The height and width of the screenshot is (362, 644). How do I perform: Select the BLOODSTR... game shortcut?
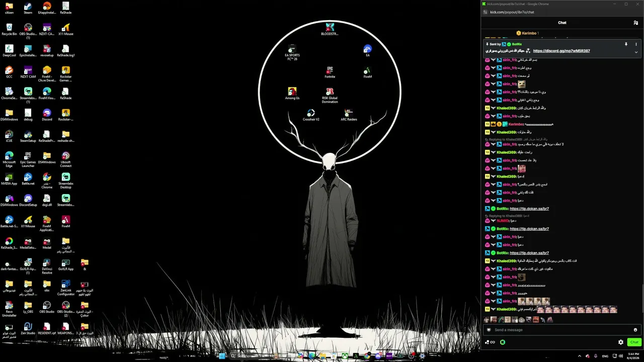pos(330,29)
